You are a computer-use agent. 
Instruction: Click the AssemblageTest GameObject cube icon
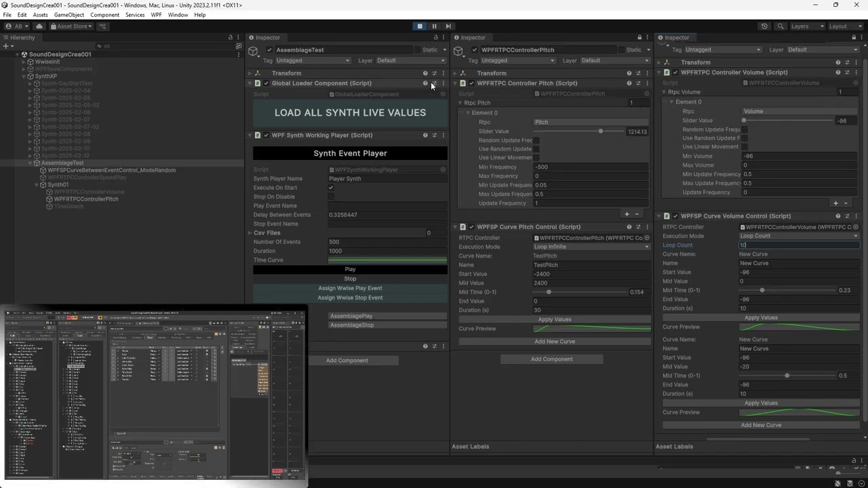[253, 51]
